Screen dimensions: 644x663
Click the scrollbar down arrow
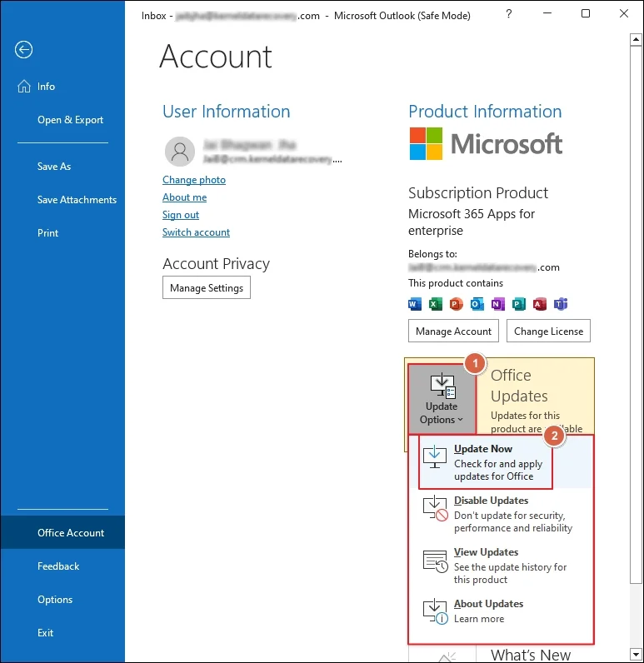[636, 654]
